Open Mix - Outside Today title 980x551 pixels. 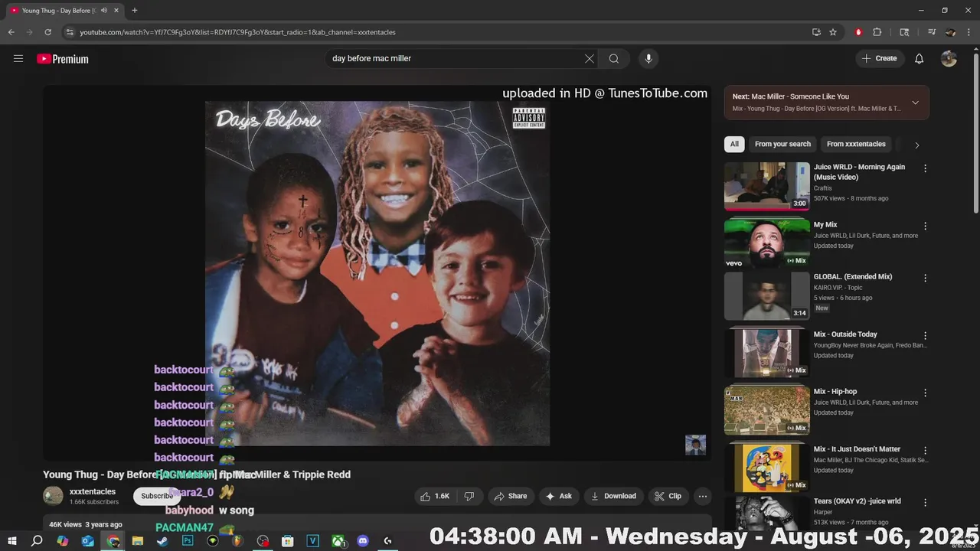point(845,334)
